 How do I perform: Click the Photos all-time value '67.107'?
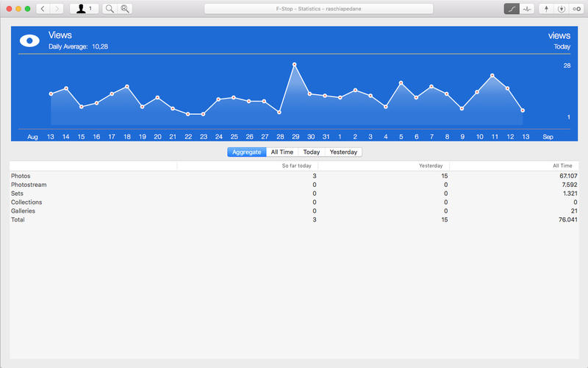(568, 176)
